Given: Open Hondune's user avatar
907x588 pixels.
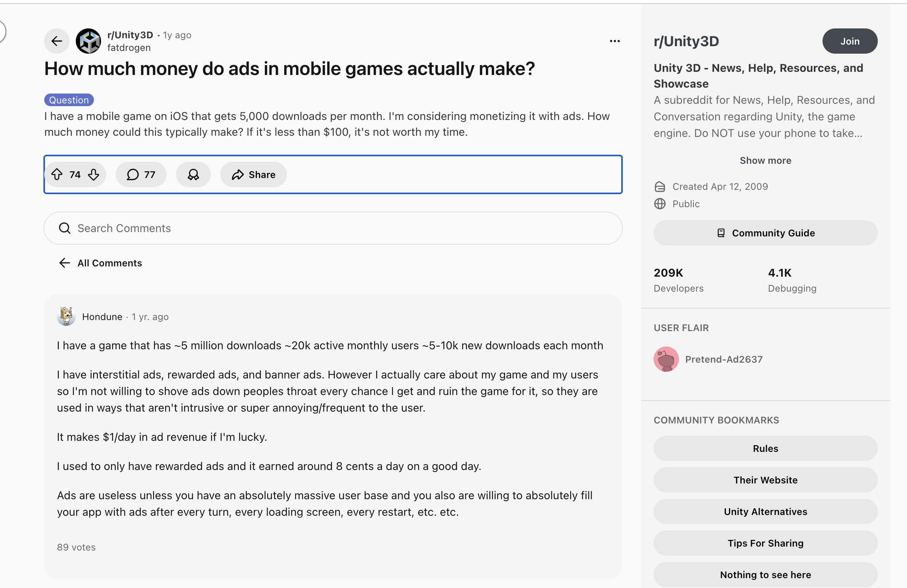Looking at the screenshot, I should (66, 316).
